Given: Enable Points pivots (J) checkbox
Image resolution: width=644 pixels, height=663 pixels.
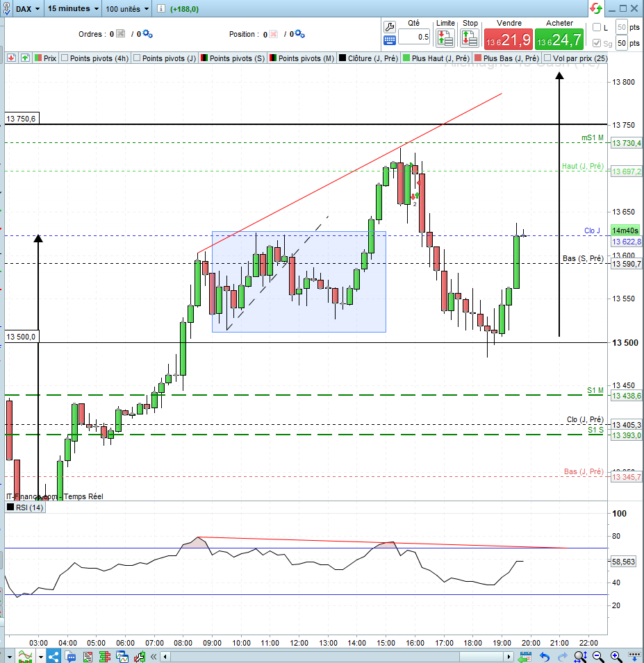Looking at the screenshot, I should (137, 58).
